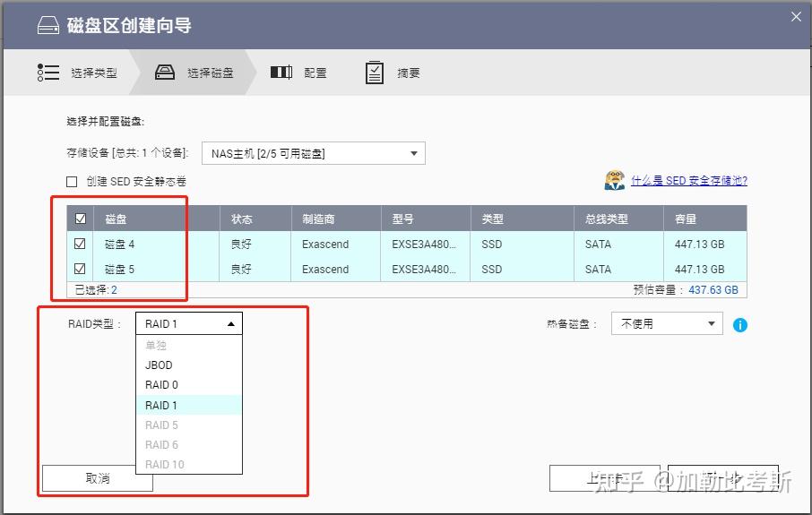Click the estimated capacity 437.63 GB value
The width and height of the screenshot is (812, 515).
pyautogui.click(x=713, y=290)
